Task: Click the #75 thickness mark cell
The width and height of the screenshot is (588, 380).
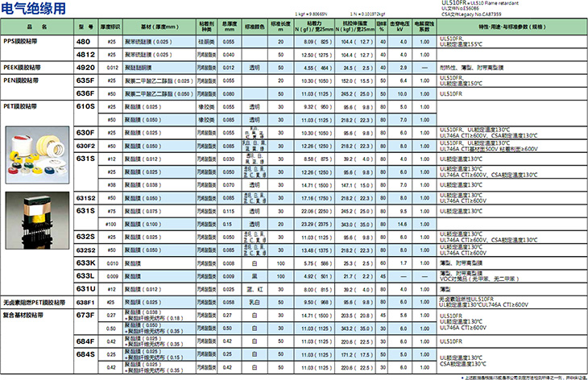Action: coord(111,212)
